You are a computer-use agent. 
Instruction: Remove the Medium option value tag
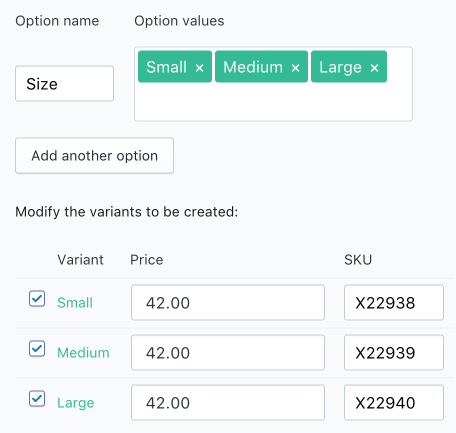coord(295,68)
